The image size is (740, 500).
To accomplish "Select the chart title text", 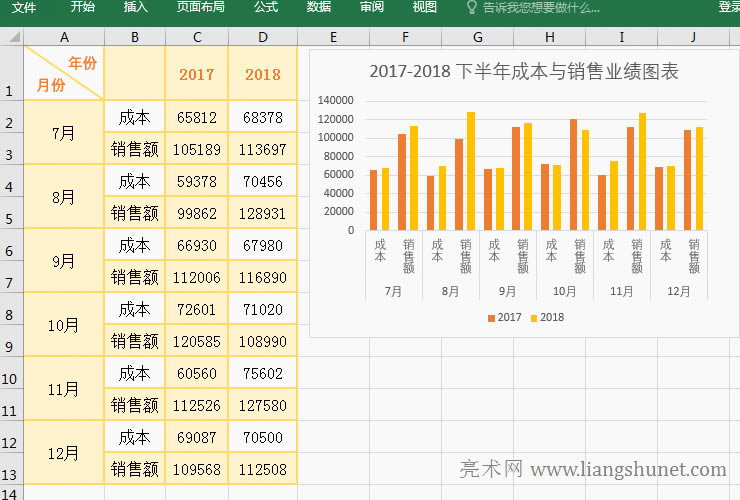I will click(x=524, y=72).
